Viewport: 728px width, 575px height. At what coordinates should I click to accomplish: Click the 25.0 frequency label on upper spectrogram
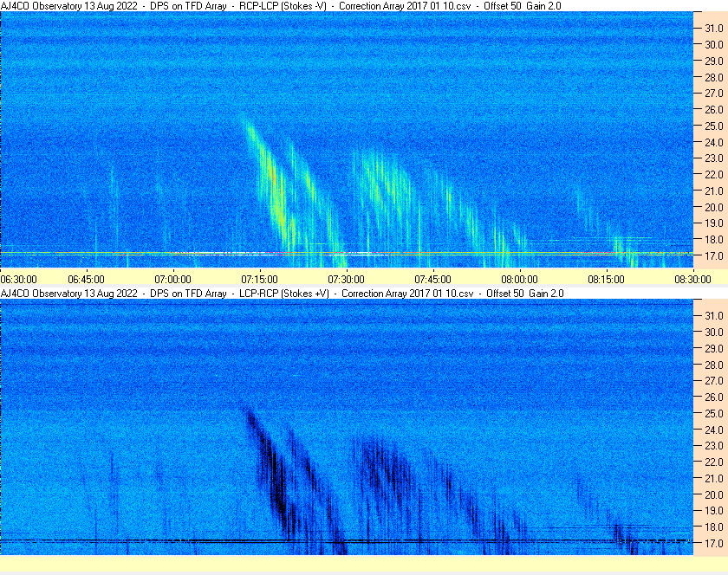[714, 126]
